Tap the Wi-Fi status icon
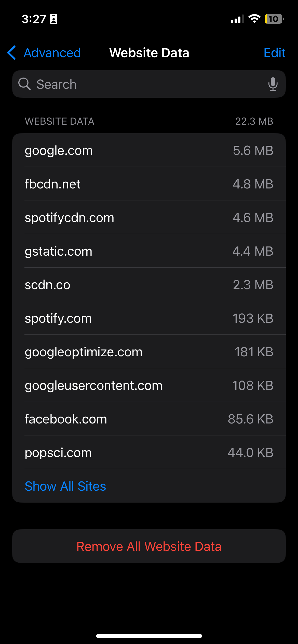298x644 pixels. (x=254, y=19)
